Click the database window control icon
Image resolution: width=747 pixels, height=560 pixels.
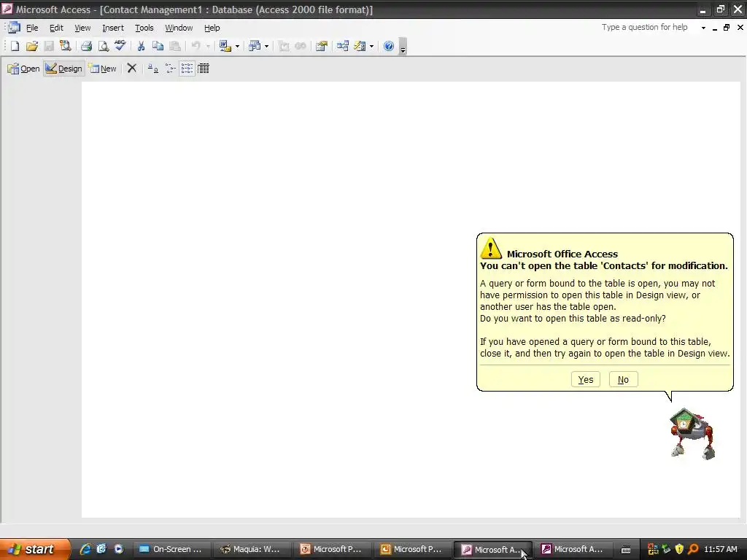14,27
